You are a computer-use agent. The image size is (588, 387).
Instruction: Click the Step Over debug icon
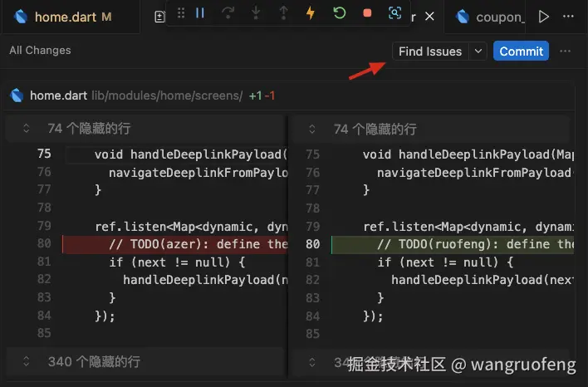point(228,13)
